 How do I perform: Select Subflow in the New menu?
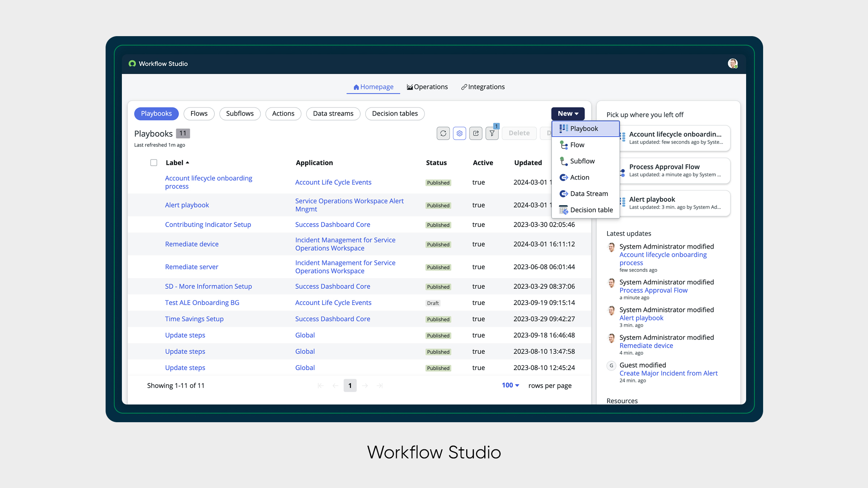(x=582, y=161)
